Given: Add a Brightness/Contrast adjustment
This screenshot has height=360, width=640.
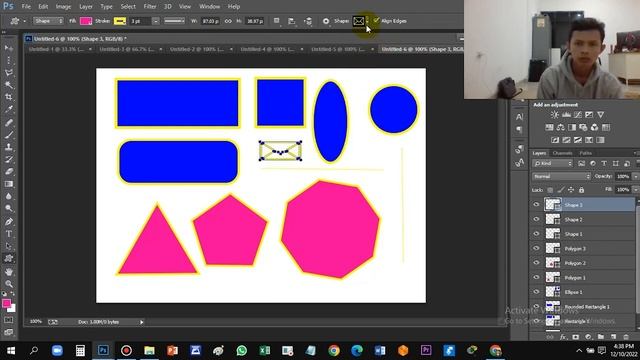Looking at the screenshot, I should (x=554, y=115).
